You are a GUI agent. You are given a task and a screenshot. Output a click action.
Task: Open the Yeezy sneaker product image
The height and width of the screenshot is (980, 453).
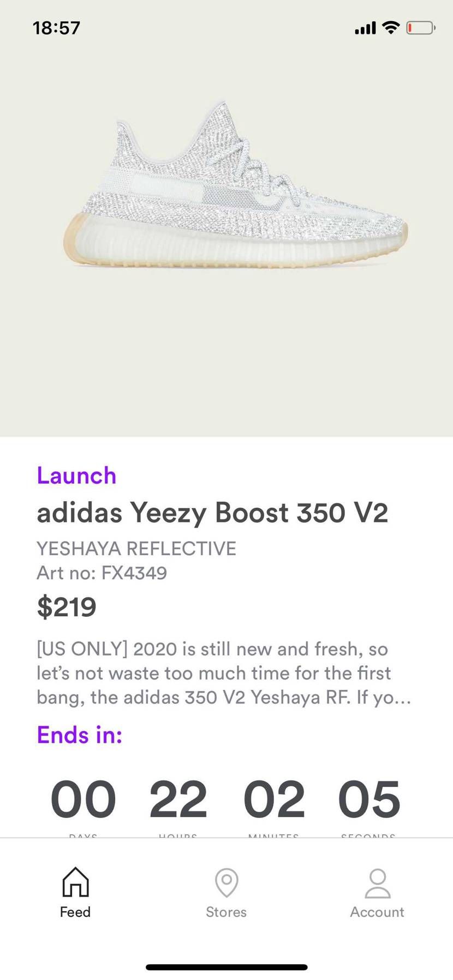[235, 185]
